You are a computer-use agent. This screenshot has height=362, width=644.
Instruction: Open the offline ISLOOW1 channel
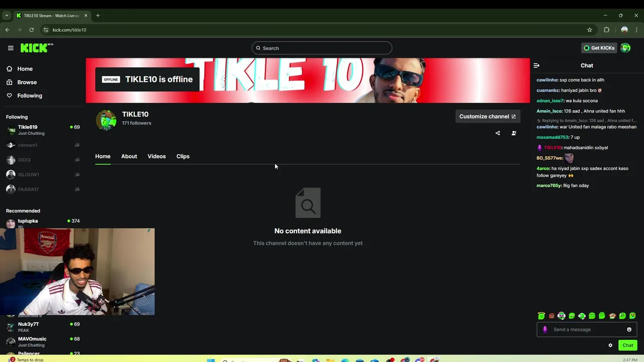click(43, 174)
